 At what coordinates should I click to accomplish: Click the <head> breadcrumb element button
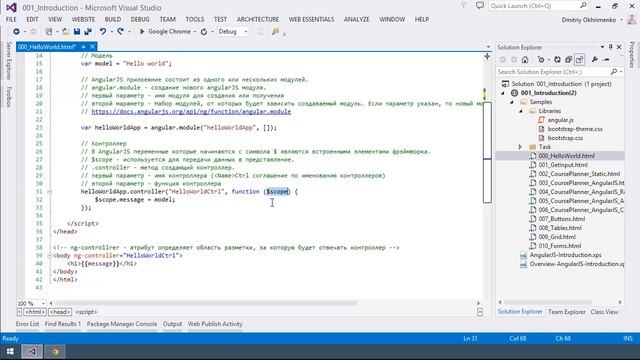(60, 312)
